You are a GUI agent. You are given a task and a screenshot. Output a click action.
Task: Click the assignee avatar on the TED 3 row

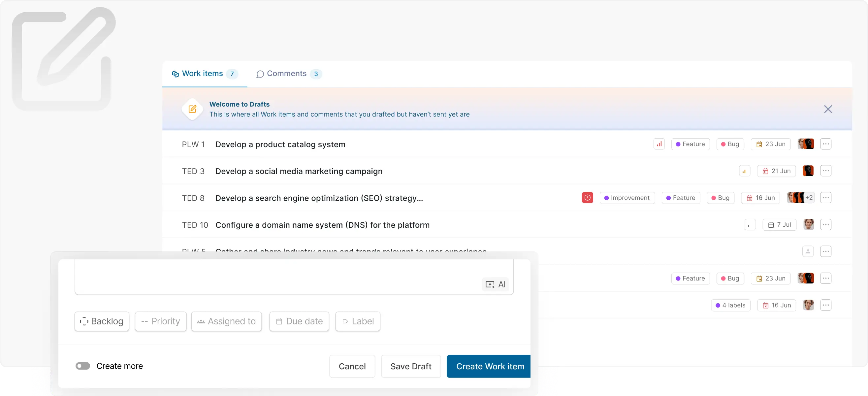point(808,171)
